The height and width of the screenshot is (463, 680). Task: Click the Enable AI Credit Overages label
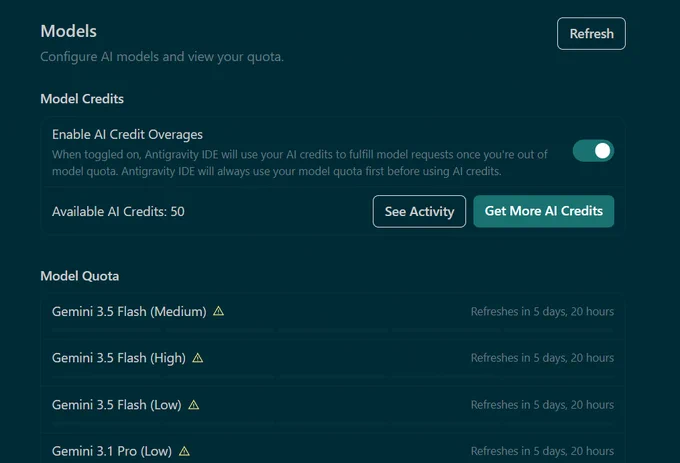128,135
